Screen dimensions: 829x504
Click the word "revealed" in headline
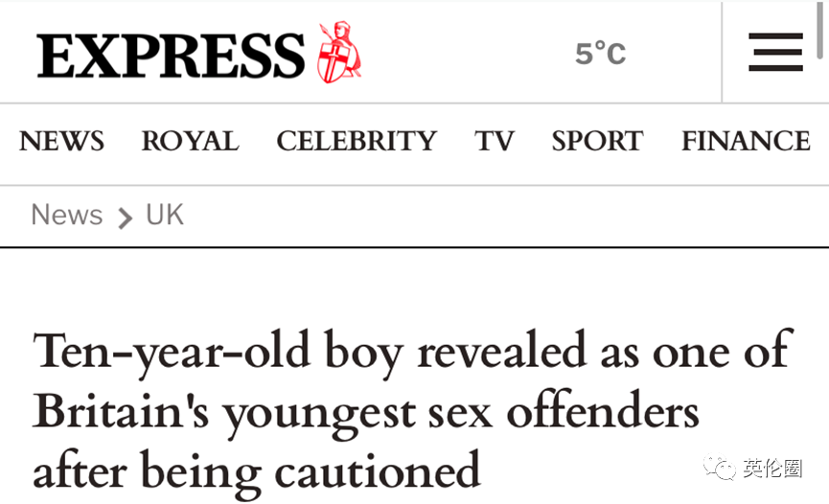501,353
